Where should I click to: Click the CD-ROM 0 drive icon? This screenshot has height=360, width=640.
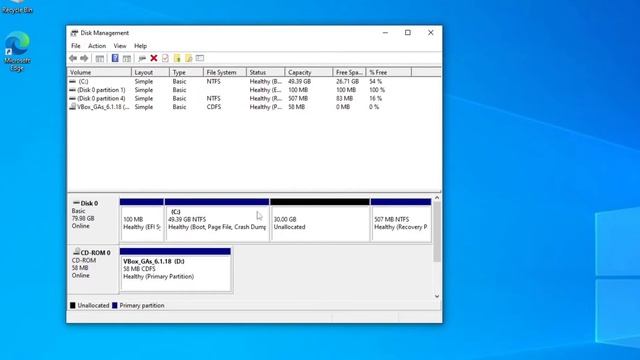click(x=76, y=252)
